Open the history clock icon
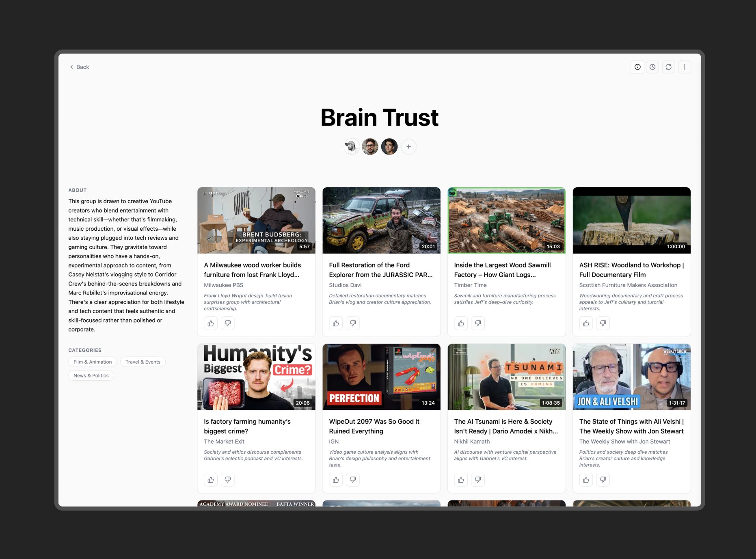 pyautogui.click(x=652, y=67)
